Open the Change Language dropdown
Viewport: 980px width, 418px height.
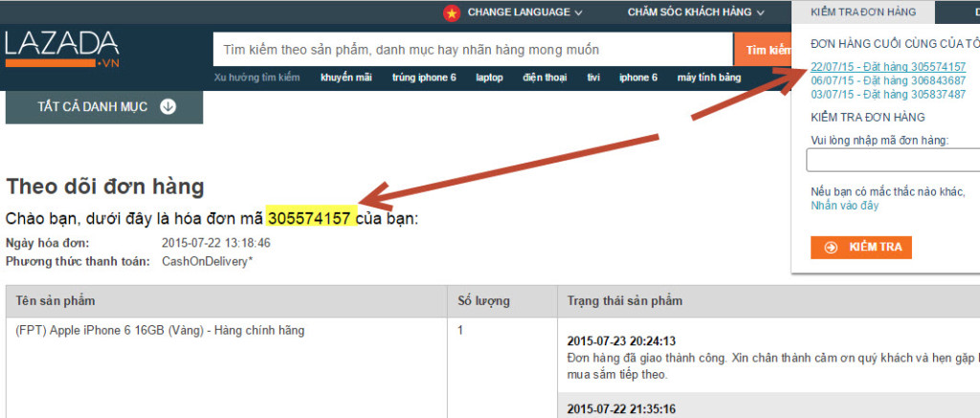click(524, 11)
